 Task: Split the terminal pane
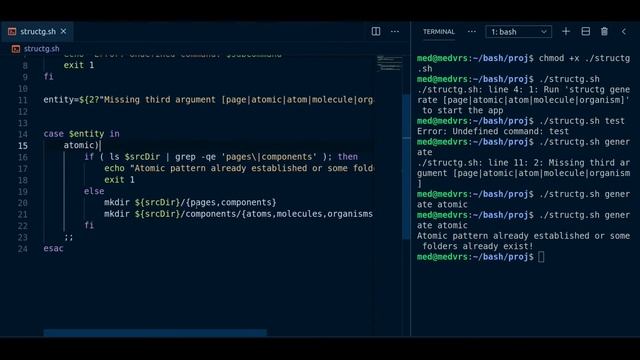pyautogui.click(x=585, y=31)
